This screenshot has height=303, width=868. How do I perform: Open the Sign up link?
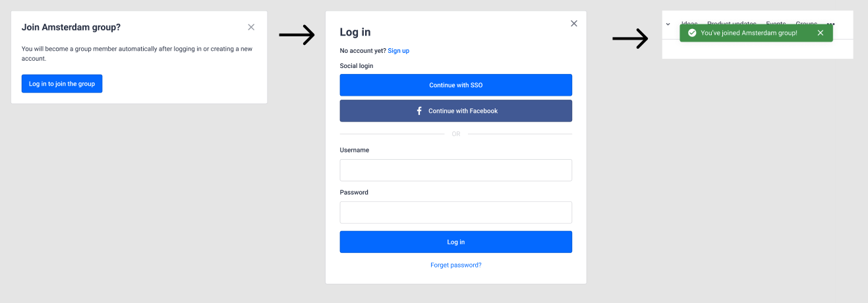coord(398,51)
